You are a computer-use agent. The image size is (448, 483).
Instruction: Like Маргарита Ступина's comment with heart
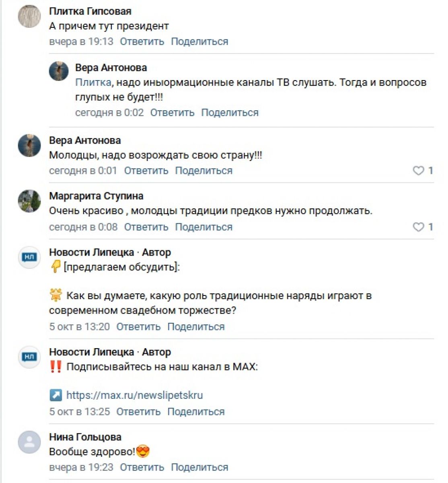coord(419,227)
